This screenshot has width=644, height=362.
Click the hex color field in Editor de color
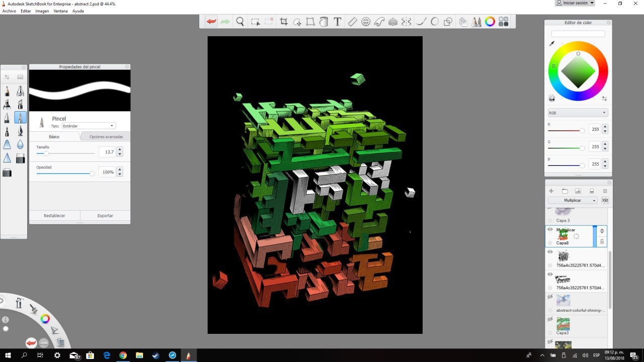578,34
